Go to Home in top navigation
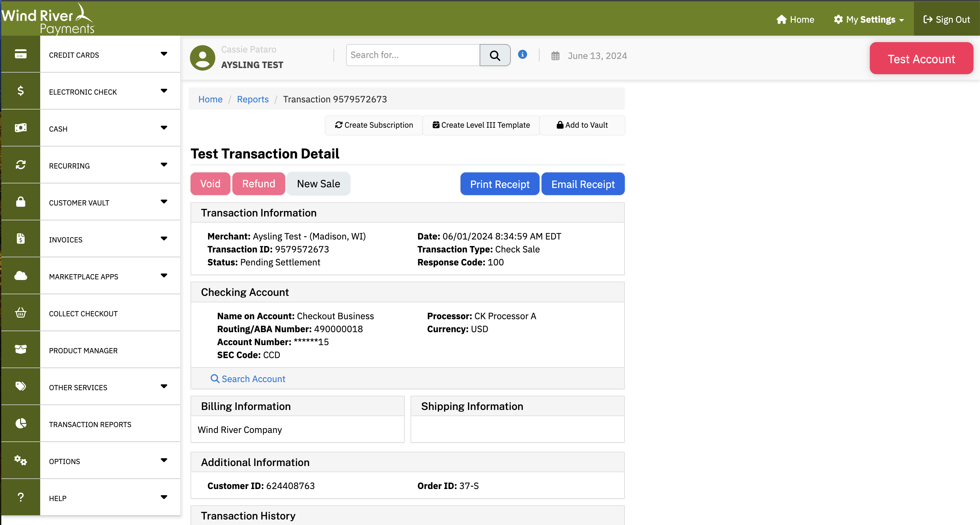The image size is (980, 525). [795, 19]
